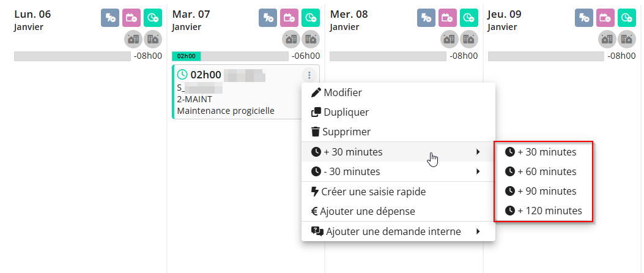Click Thursday 09 grey office building icon
644x273 pixels.
coord(626,39)
